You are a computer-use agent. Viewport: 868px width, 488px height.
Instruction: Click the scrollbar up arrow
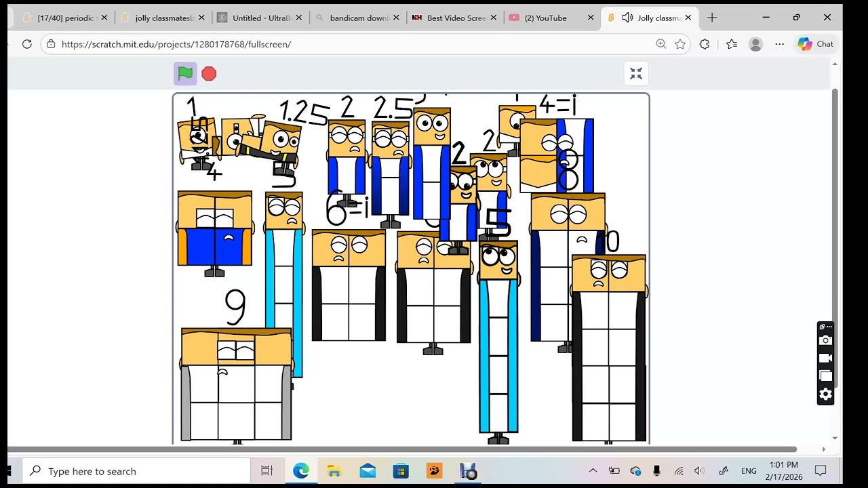pyautogui.click(x=835, y=65)
